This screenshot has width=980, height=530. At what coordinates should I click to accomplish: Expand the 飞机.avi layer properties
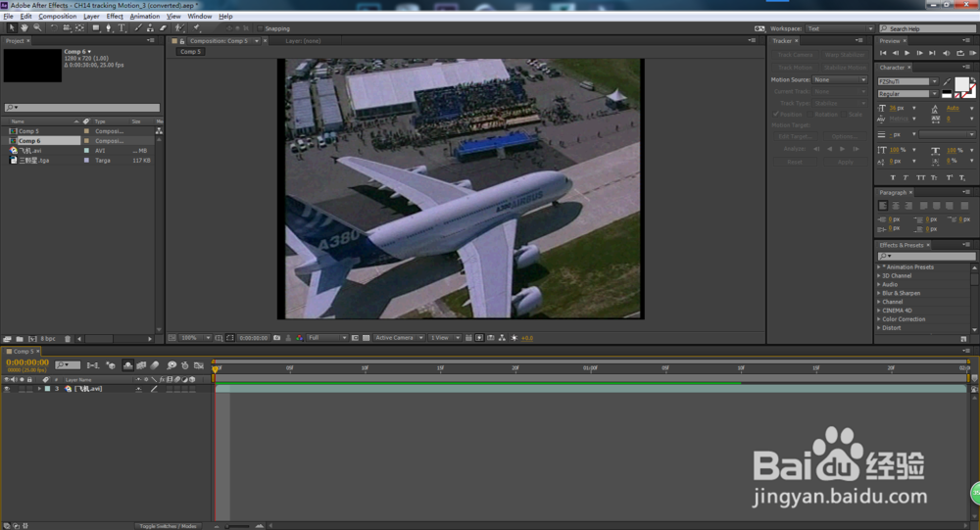click(39, 389)
